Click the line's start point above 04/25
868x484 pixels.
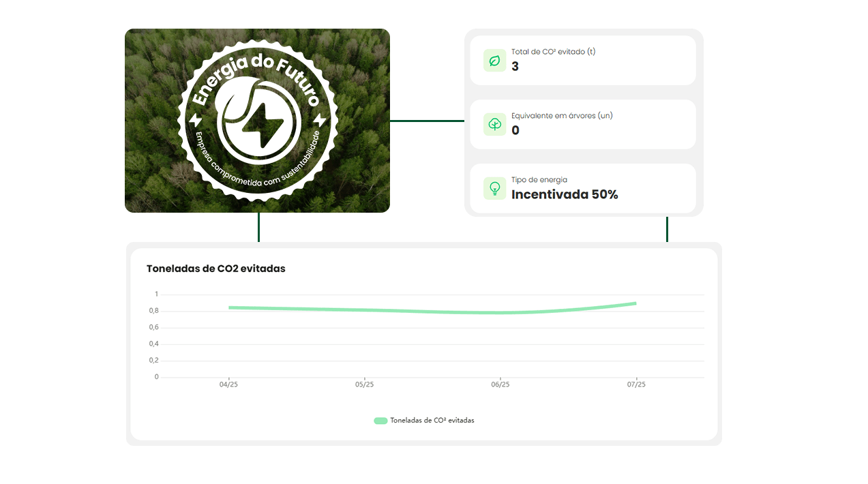click(230, 307)
